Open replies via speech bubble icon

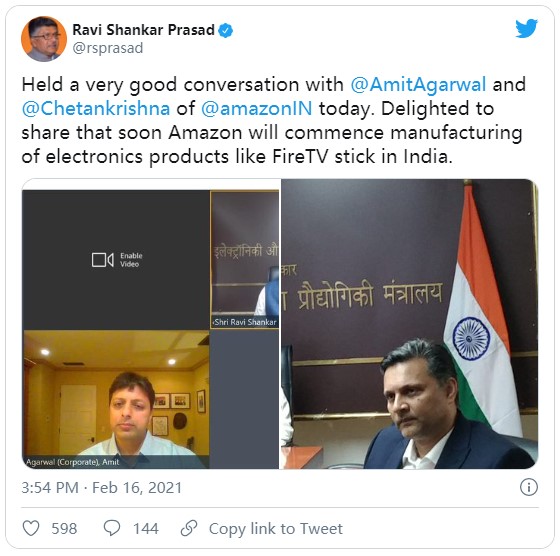pyautogui.click(x=112, y=528)
